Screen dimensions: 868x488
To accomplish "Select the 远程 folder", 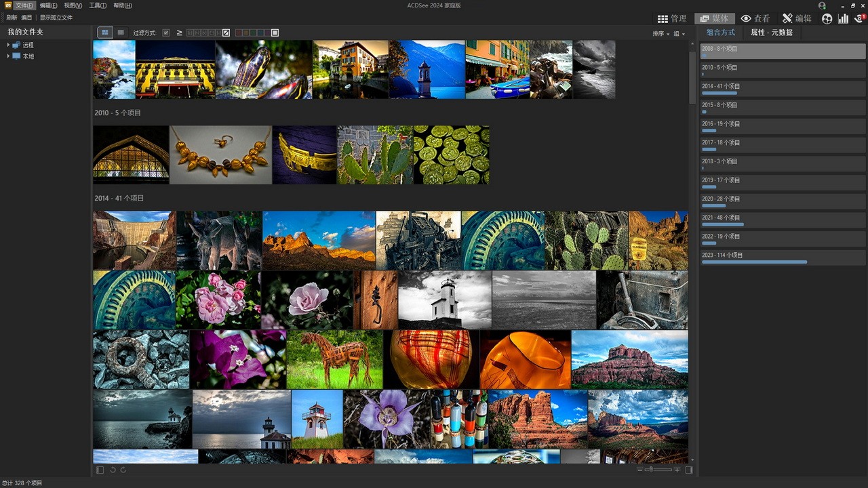I will tap(28, 45).
